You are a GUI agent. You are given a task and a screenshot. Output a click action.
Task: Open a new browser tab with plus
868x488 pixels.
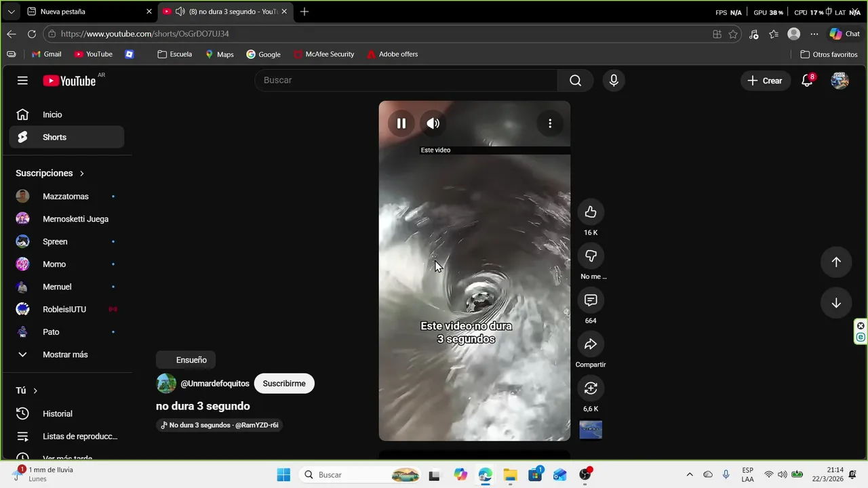[x=304, y=12]
